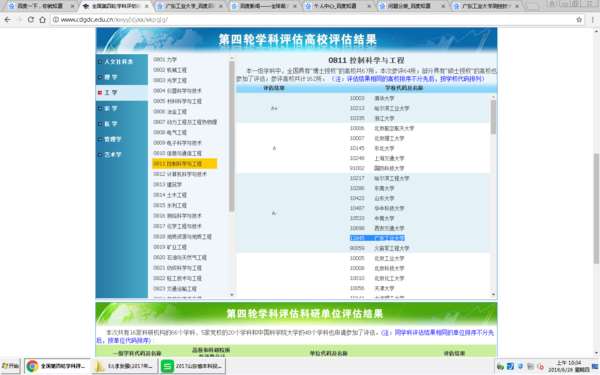Select the 工学 category in sidebar
The image size is (600, 375).
[x=122, y=93]
